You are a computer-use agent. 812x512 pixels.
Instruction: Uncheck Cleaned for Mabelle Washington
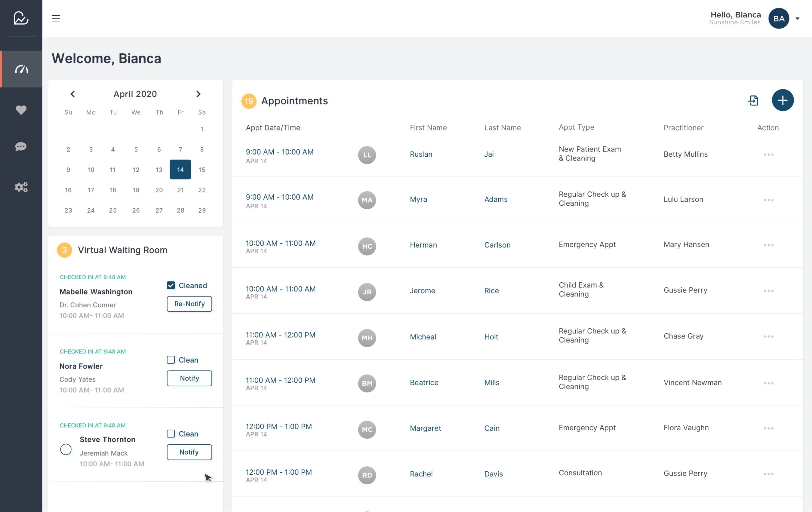(171, 286)
